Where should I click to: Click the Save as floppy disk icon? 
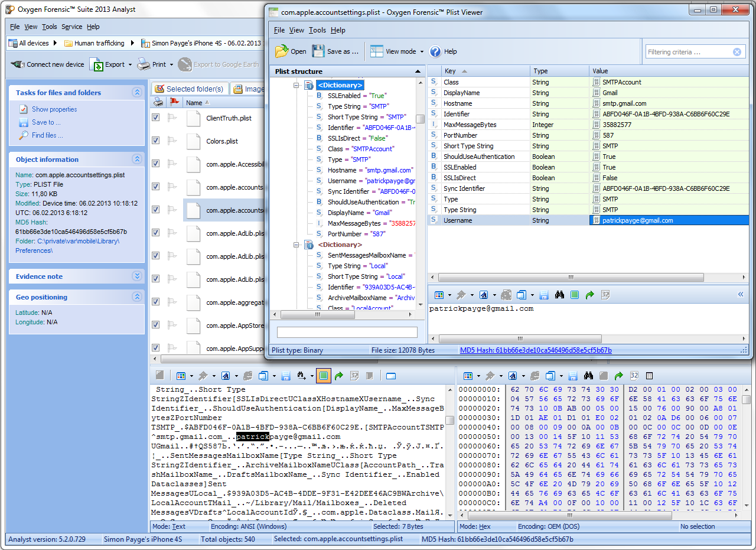coord(318,51)
